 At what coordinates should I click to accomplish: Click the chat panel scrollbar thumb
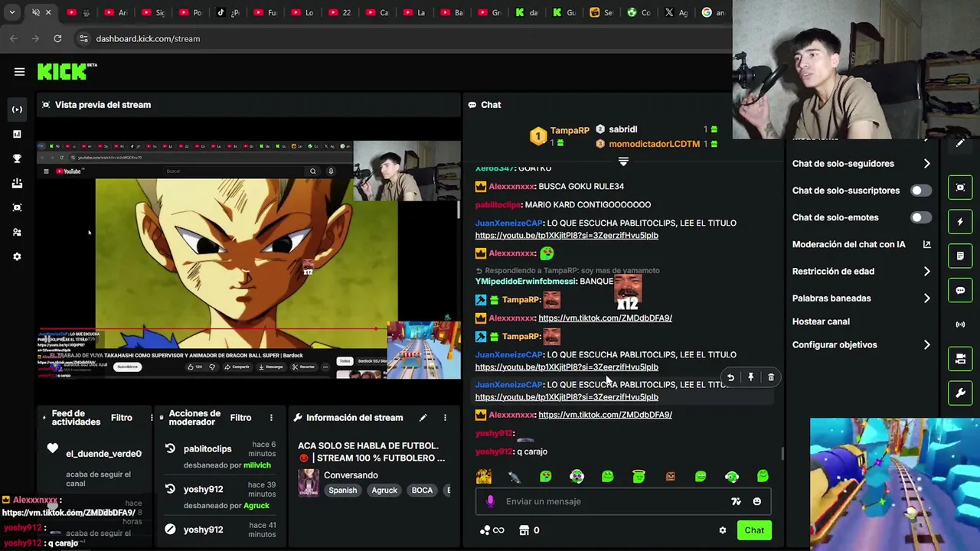[782, 454]
